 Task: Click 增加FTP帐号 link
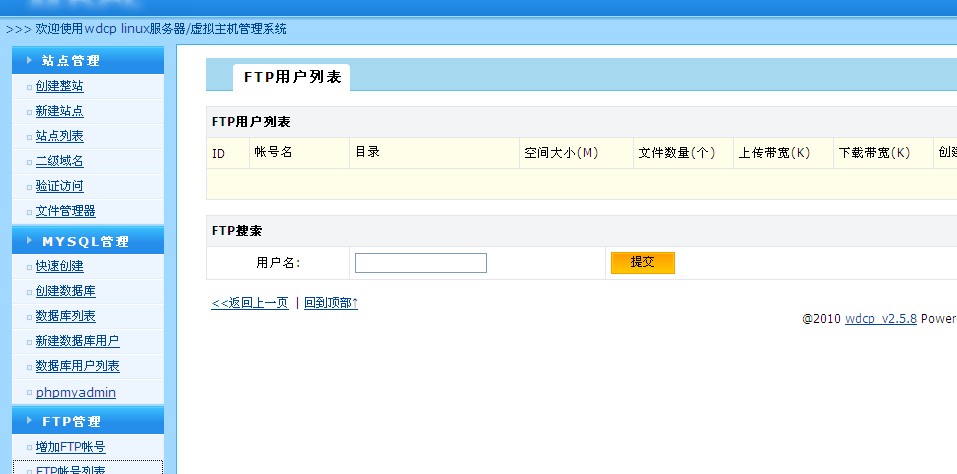pos(70,447)
